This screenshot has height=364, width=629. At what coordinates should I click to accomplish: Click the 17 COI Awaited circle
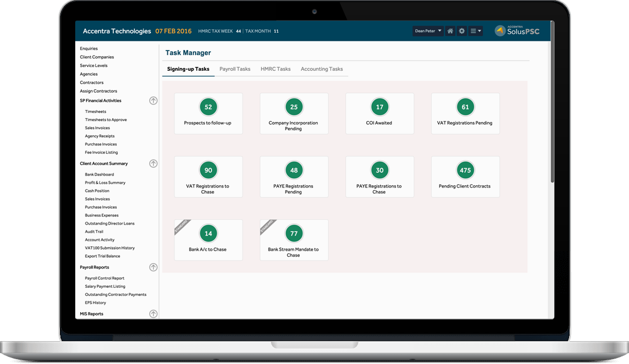pyautogui.click(x=379, y=107)
